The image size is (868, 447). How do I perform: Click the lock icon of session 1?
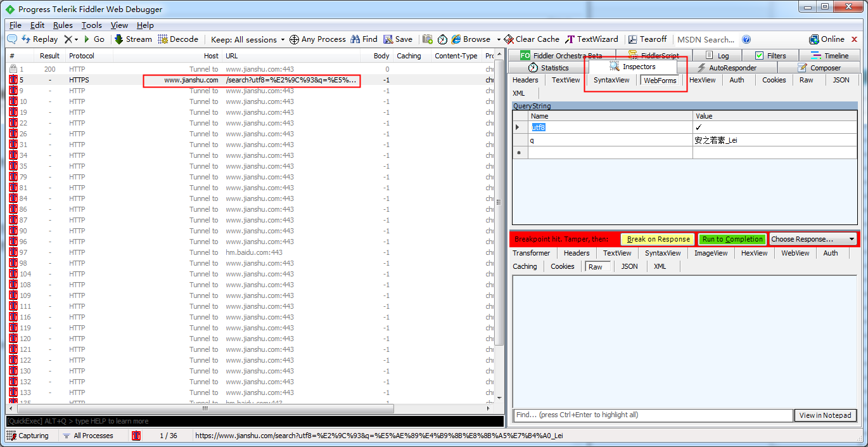(x=13, y=69)
